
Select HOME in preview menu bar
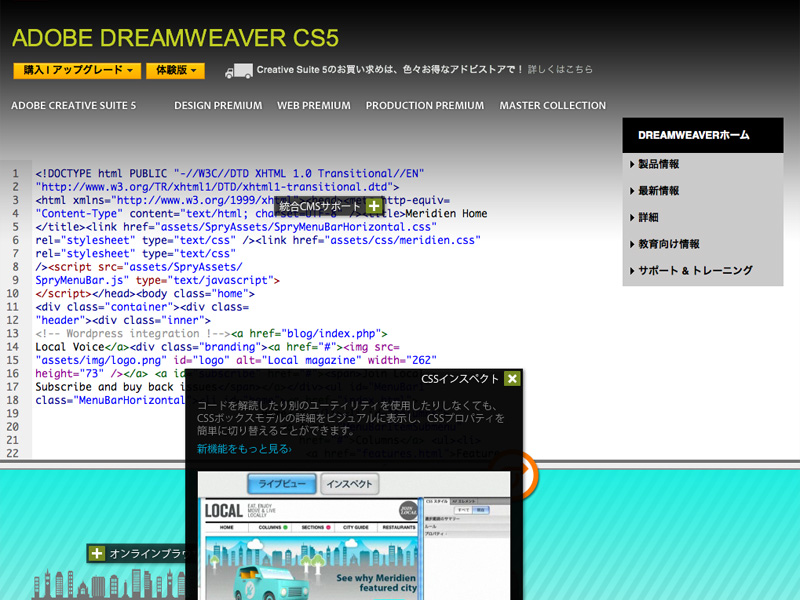point(227,528)
